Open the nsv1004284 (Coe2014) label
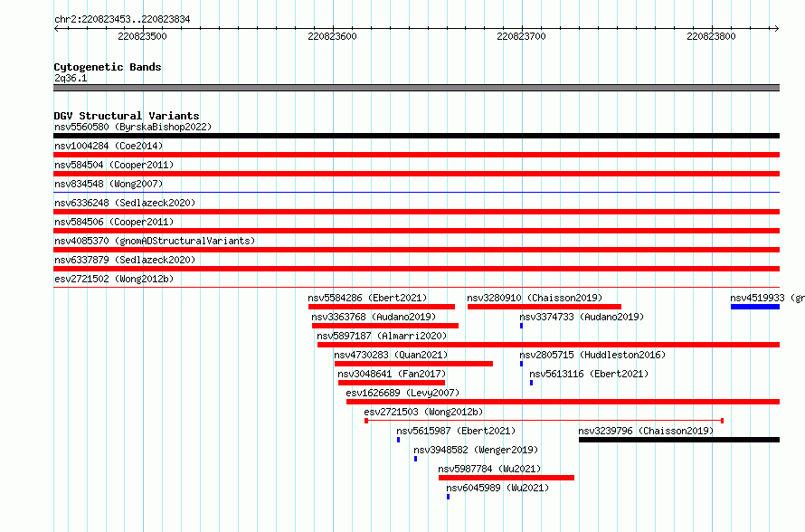 [x=109, y=146]
